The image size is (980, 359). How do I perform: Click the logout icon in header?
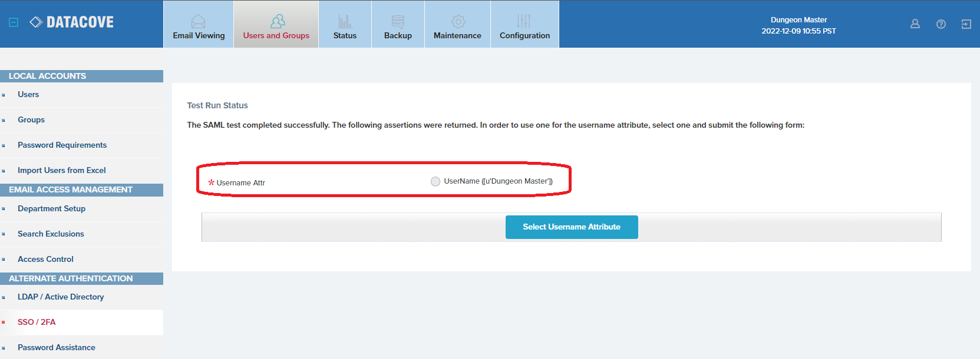966,24
